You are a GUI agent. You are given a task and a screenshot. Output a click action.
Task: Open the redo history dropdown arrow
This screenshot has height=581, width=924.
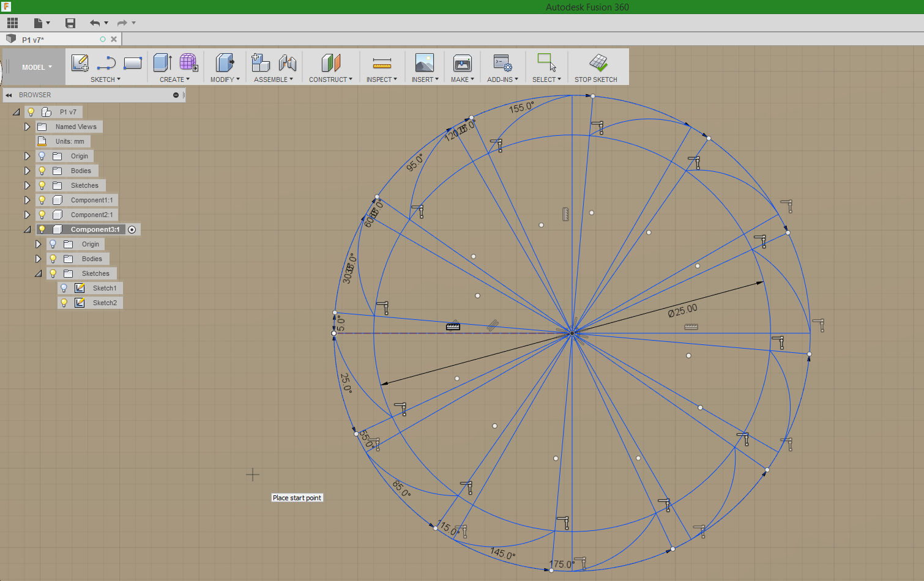pyautogui.click(x=134, y=23)
